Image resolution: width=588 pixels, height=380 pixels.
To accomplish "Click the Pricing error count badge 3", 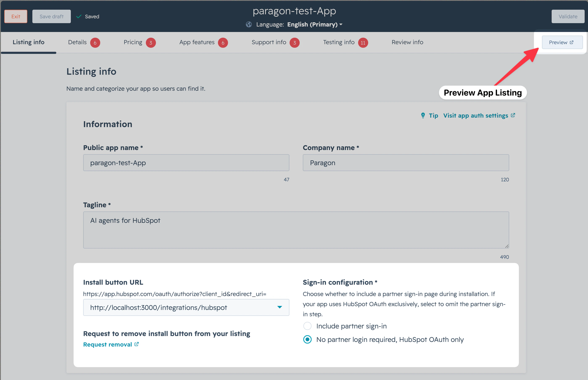I will pyautogui.click(x=151, y=43).
